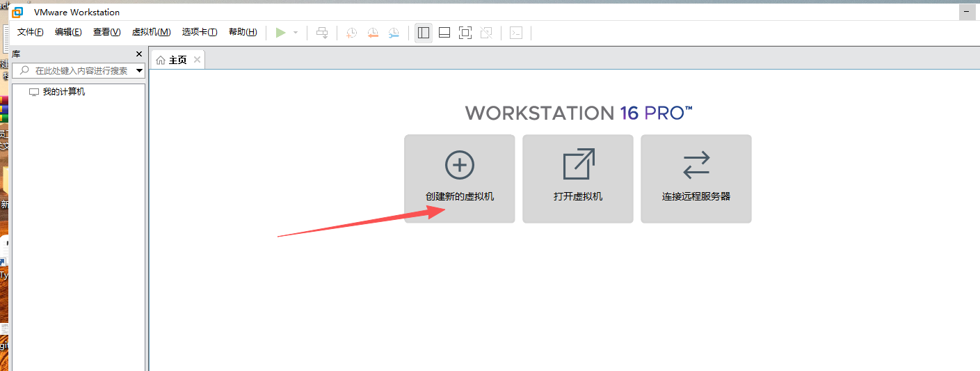Open the library search filter dropdown
This screenshot has width=980, height=371.
click(x=139, y=70)
